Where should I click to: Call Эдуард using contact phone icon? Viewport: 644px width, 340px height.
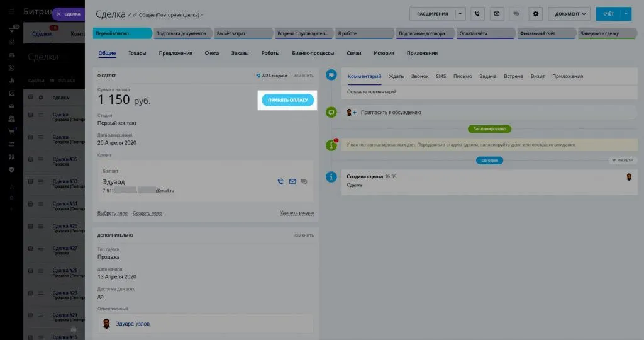pos(280,182)
